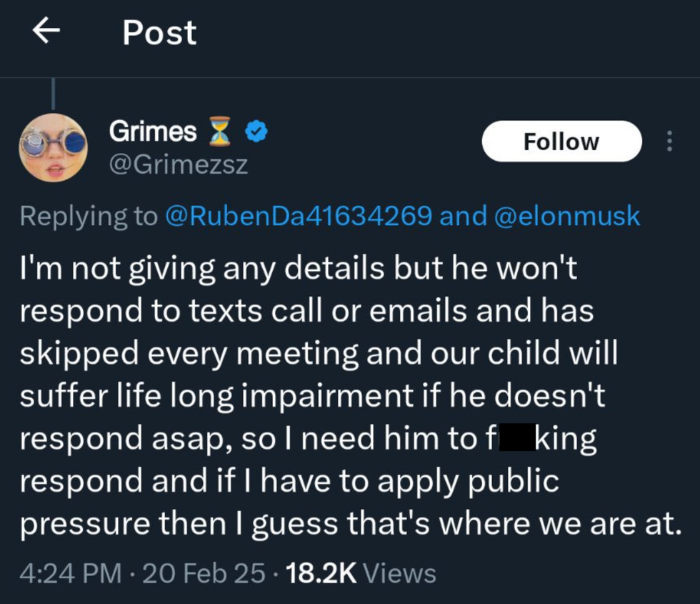The width and height of the screenshot is (700, 604).
Task: Click the Grimes display name
Action: (152, 132)
